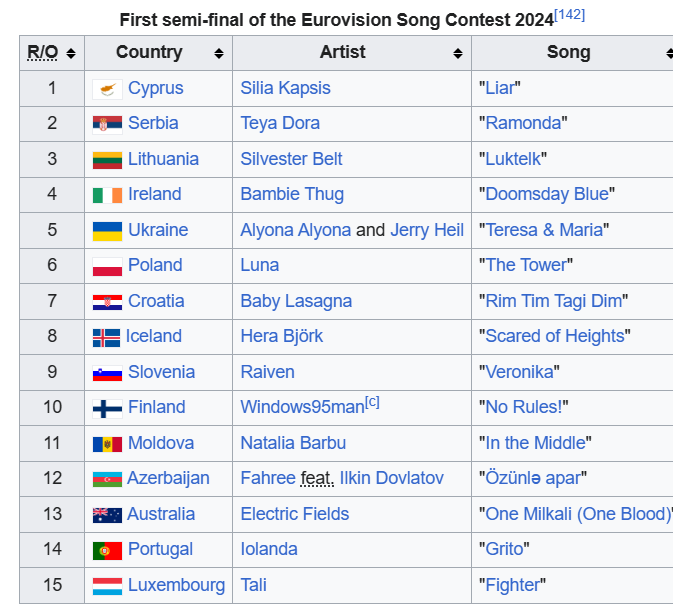The height and width of the screenshot is (612, 673).
Task: Open the "Rim Tim Tagi Dim" link
Action: (x=554, y=301)
